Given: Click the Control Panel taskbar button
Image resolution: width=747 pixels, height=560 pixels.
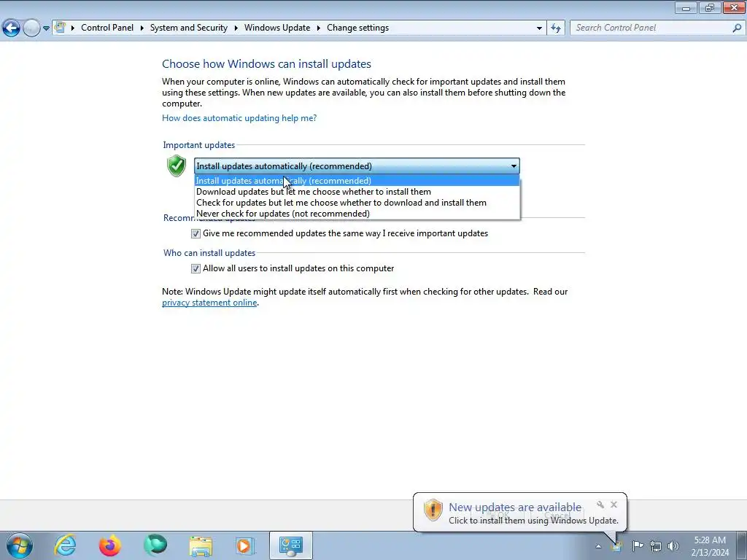Looking at the screenshot, I should [x=291, y=545].
